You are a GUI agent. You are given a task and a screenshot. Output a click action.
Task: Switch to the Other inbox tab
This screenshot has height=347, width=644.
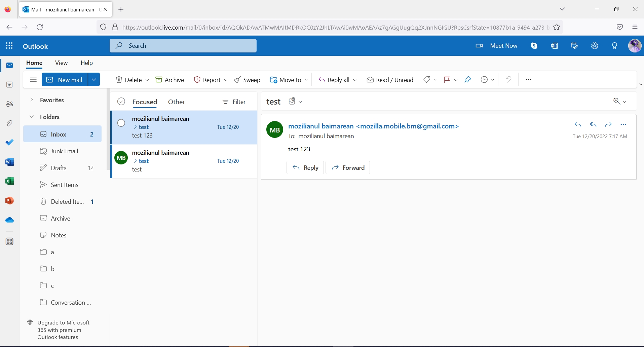pos(176,102)
